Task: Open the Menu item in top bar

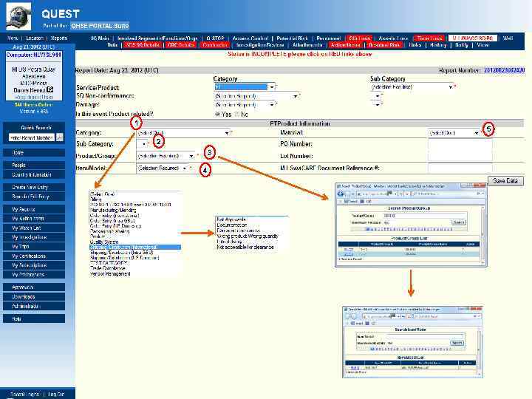Action: 13,38
